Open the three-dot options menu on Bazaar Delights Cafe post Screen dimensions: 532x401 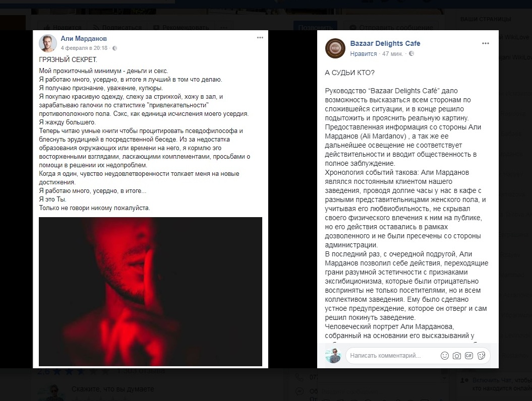point(486,43)
